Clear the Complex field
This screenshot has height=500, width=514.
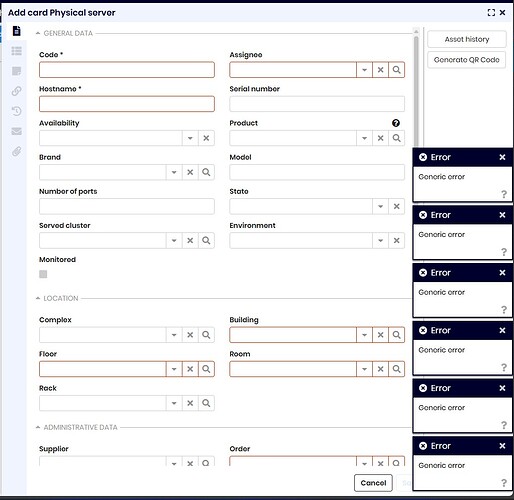point(190,335)
